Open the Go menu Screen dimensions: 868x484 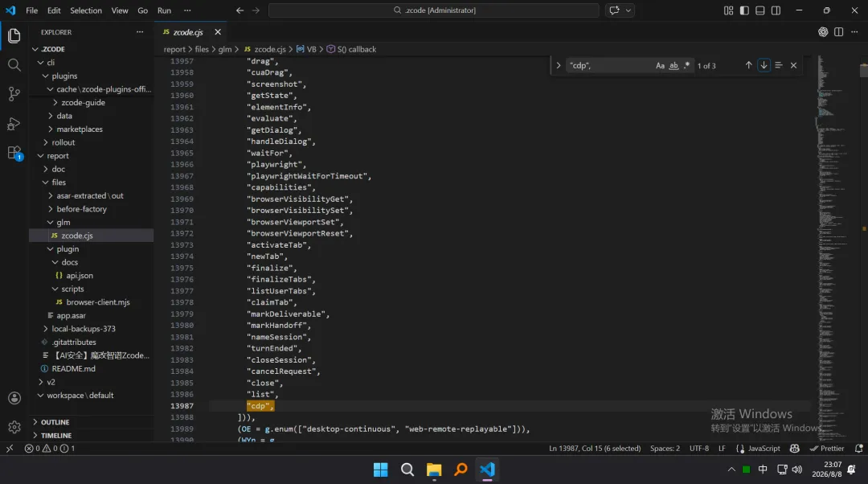click(x=143, y=10)
